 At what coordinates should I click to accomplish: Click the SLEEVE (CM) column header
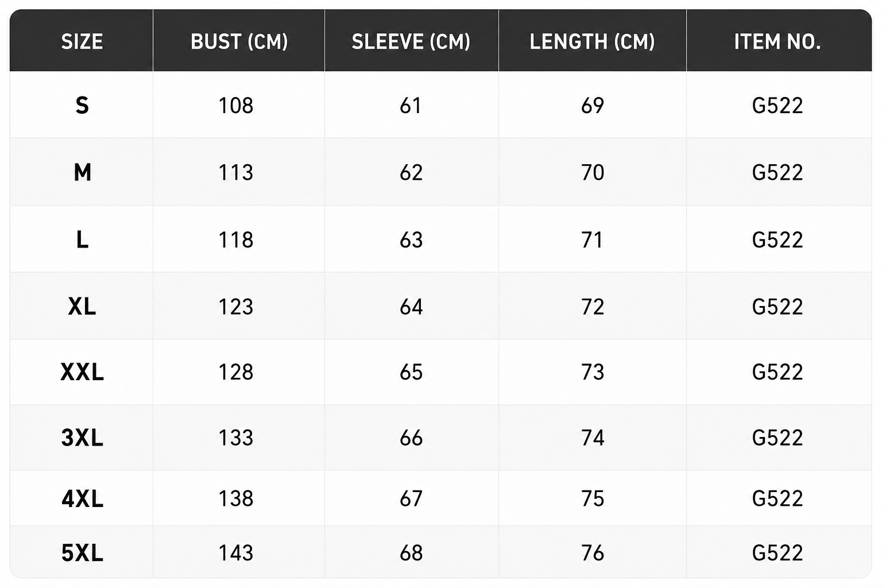click(411, 41)
